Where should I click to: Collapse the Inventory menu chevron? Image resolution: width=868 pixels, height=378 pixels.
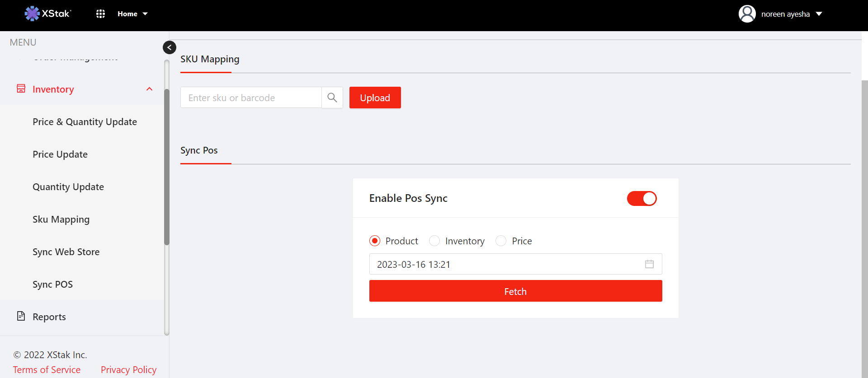149,89
